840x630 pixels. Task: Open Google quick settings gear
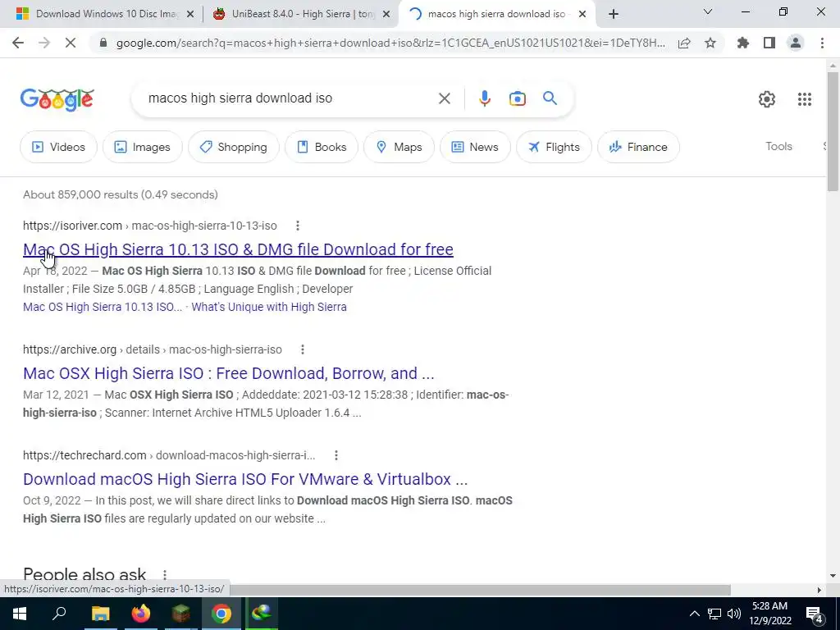(x=767, y=99)
